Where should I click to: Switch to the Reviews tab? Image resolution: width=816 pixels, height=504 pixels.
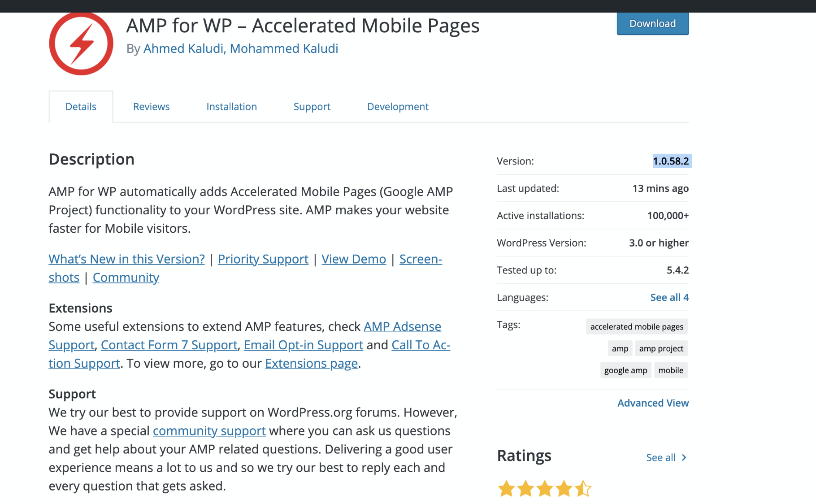pyautogui.click(x=151, y=107)
